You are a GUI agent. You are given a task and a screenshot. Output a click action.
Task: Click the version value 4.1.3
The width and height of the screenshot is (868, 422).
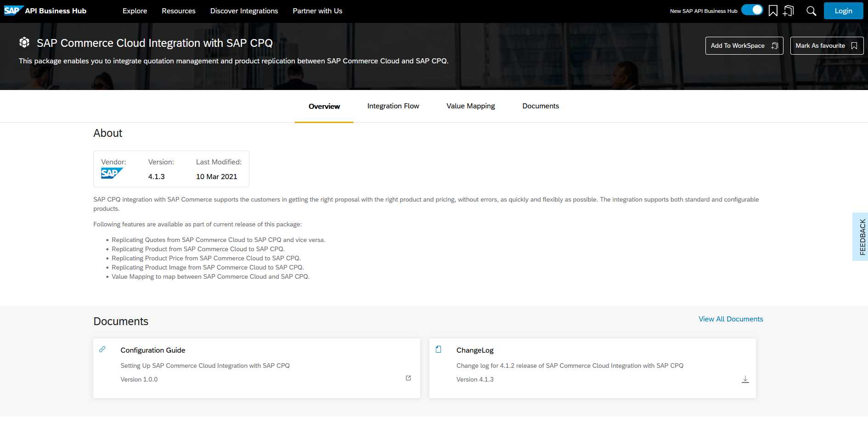pyautogui.click(x=156, y=177)
